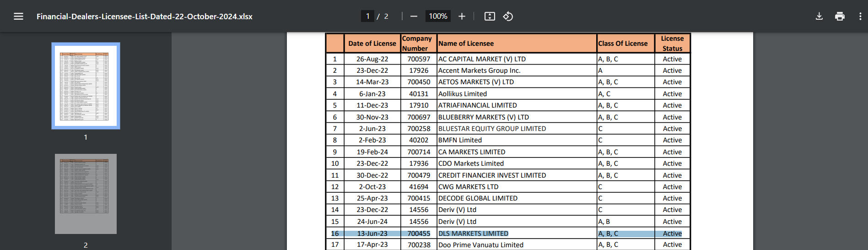
Task: Select DECODE GLOBAL LIMITED cell
Action: [517, 198]
